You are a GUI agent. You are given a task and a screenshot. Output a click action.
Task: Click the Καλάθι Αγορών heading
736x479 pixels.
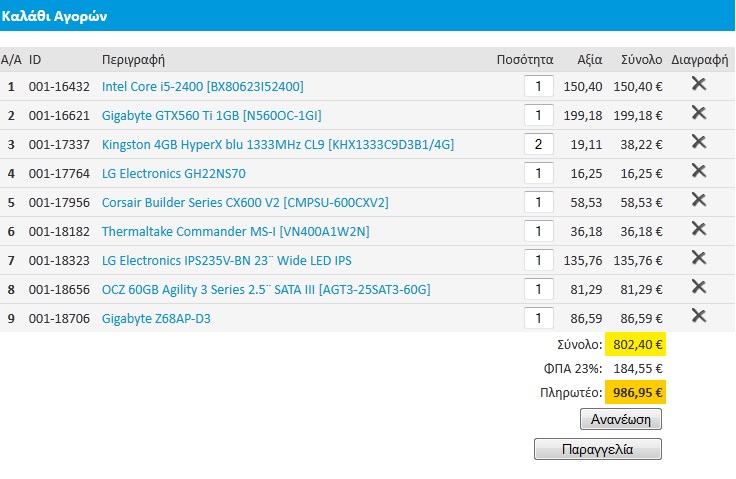54,16
